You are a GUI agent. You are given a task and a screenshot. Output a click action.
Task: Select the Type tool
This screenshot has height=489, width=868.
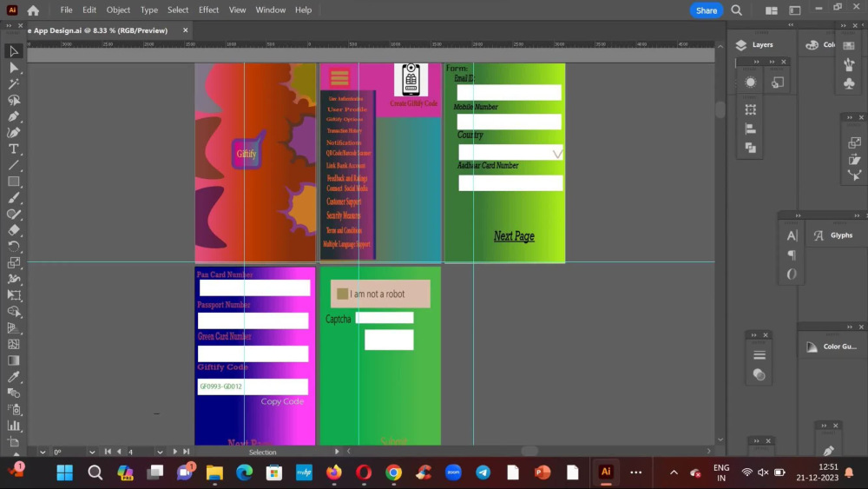(14, 149)
